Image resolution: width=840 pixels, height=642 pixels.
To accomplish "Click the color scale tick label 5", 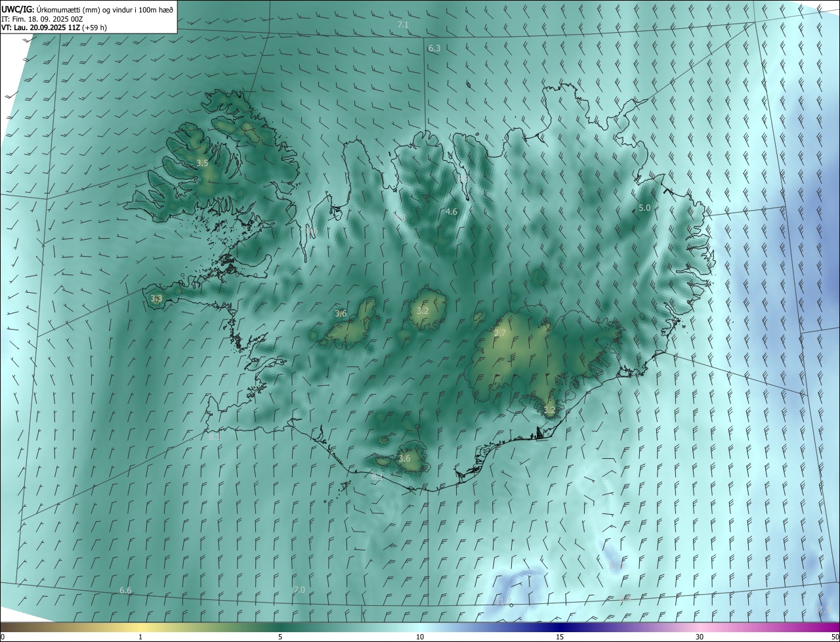I will click(x=280, y=637).
